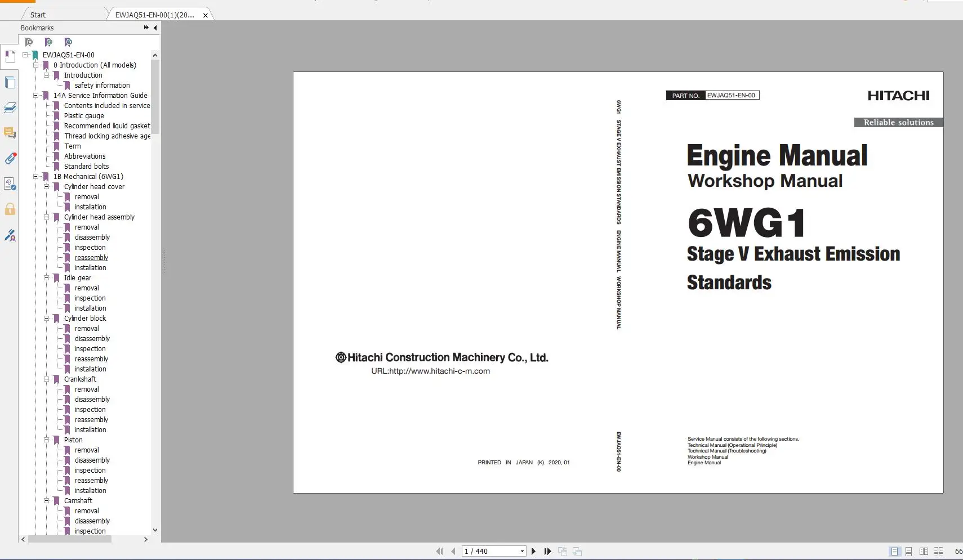Open the Bookmarks panel icon in sidebar
This screenshot has width=963, height=560.
(x=10, y=56)
